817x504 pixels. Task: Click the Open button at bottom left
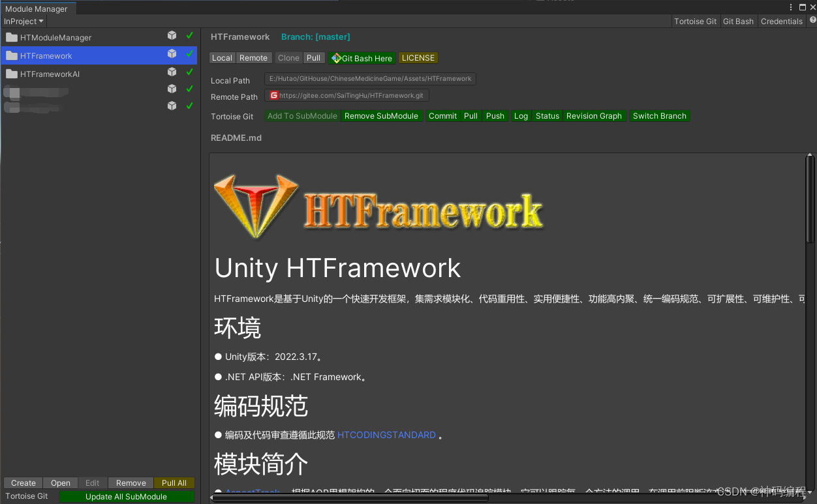61,483
